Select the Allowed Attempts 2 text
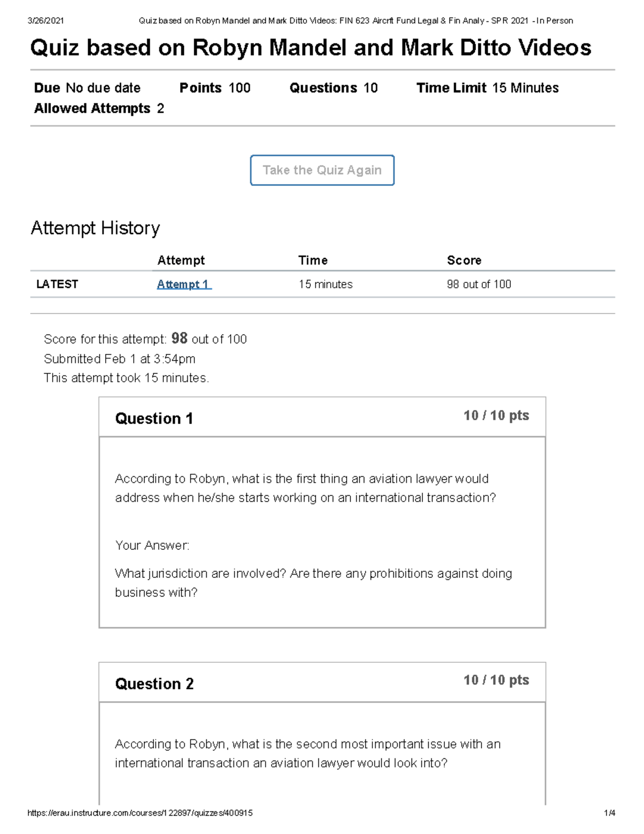Image resolution: width=644 pixels, height=834 pixels. 99,108
